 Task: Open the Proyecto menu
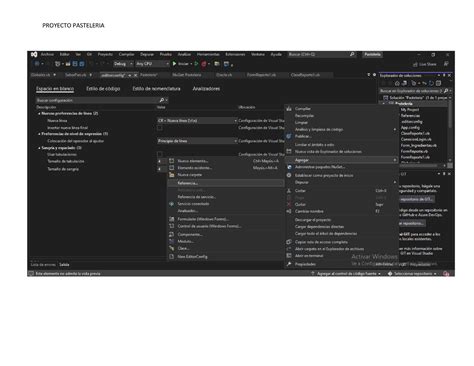pos(105,54)
